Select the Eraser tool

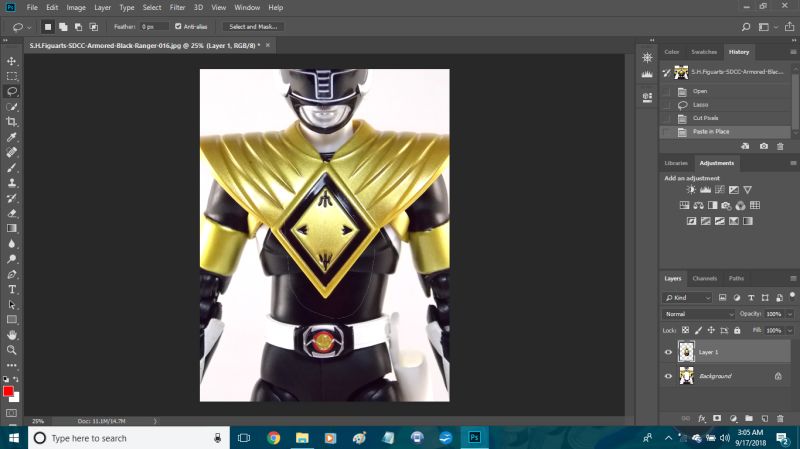coord(12,213)
